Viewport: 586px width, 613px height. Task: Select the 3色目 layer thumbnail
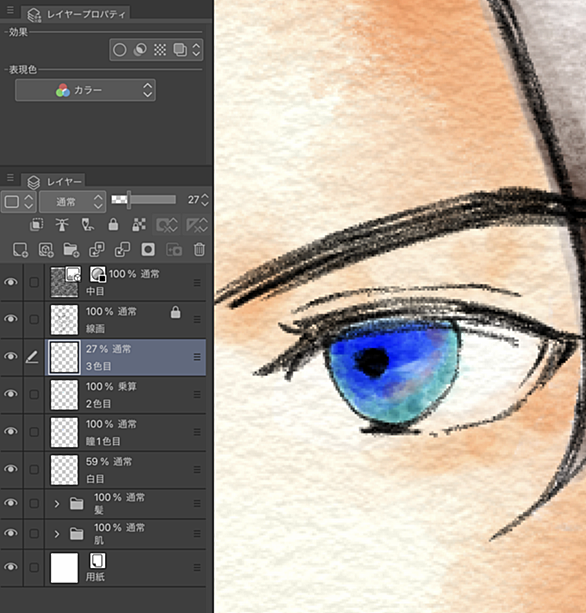click(x=65, y=357)
